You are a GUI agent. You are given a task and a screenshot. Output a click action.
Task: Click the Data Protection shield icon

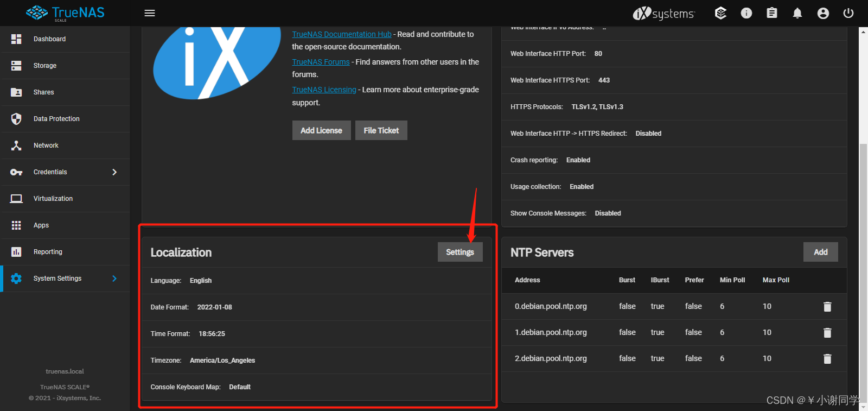pyautogui.click(x=16, y=119)
